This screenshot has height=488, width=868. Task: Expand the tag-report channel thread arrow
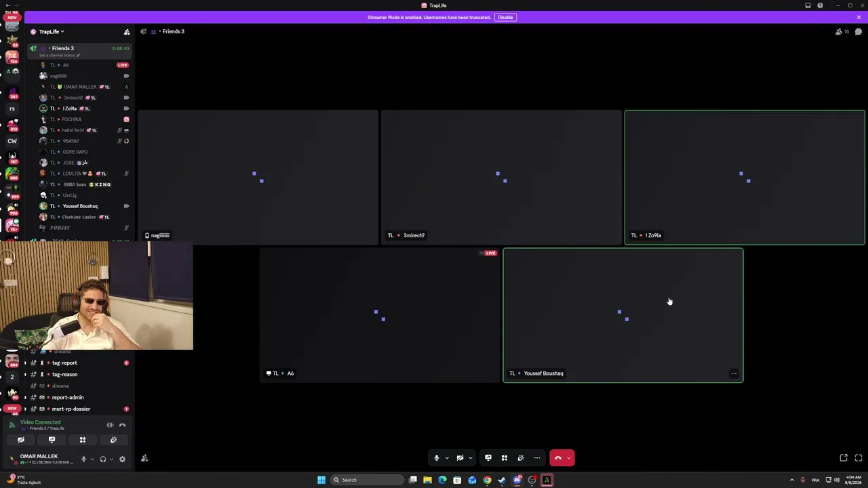coord(25,363)
